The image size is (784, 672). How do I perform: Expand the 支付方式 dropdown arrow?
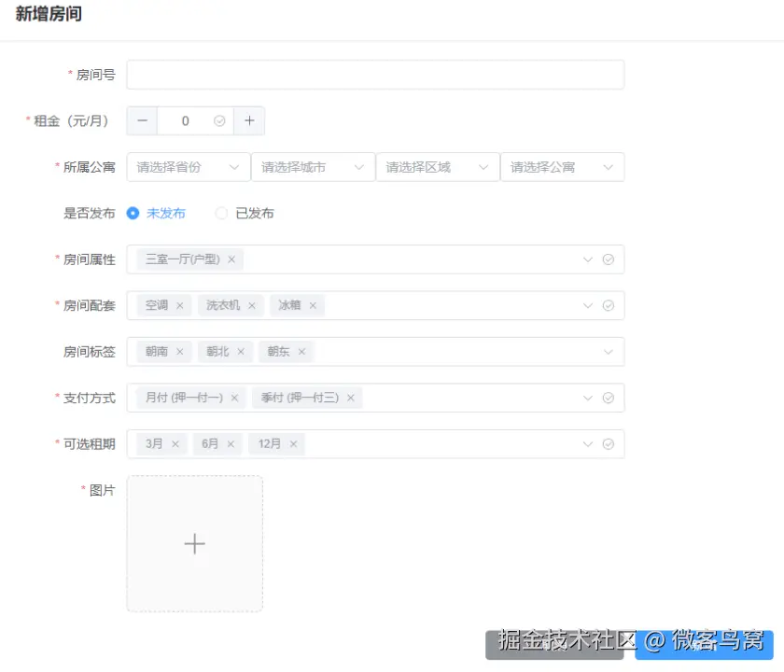point(587,398)
